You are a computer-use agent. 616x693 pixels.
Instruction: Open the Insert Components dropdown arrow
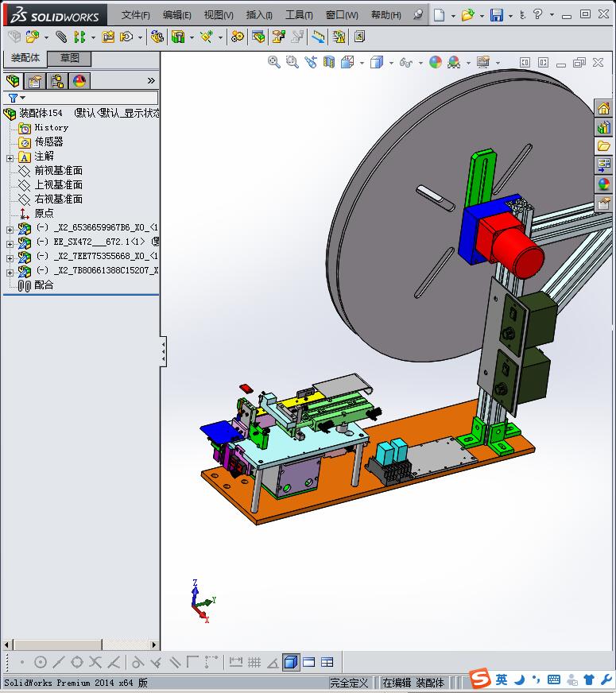tap(46, 37)
